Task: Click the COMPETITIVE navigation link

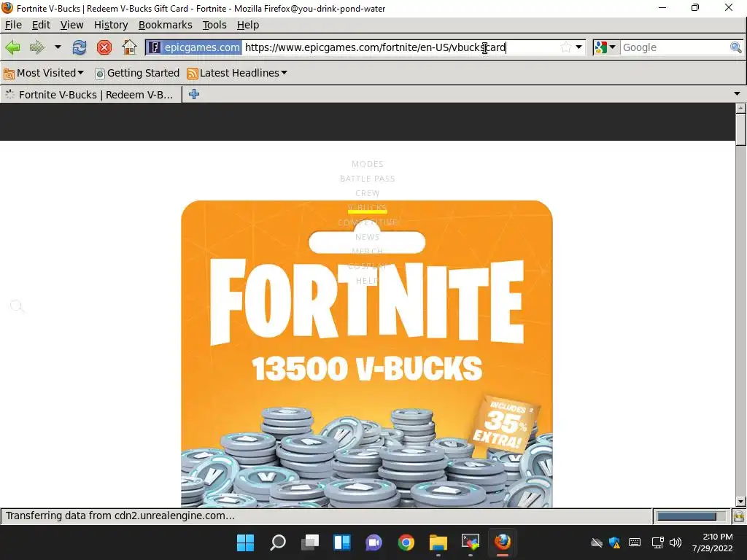Action: (368, 222)
